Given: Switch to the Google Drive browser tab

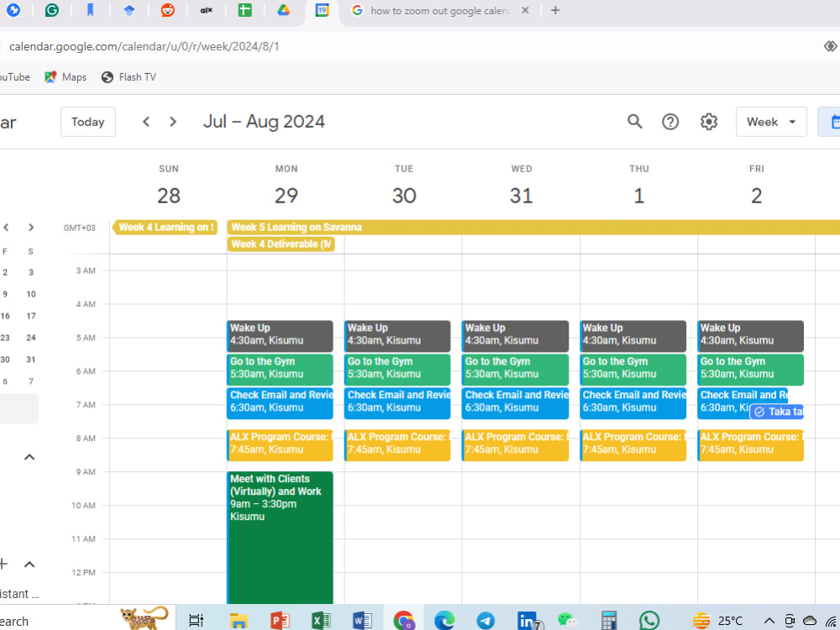Looking at the screenshot, I should click(x=283, y=10).
